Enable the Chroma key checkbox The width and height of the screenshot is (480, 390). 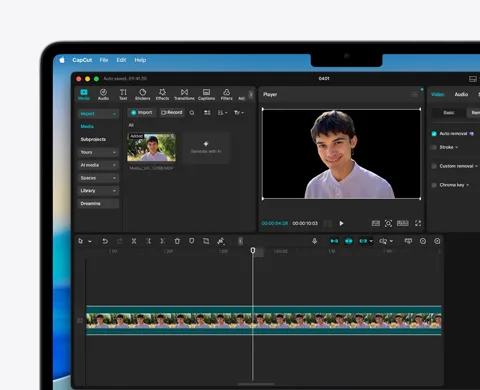[434, 185]
